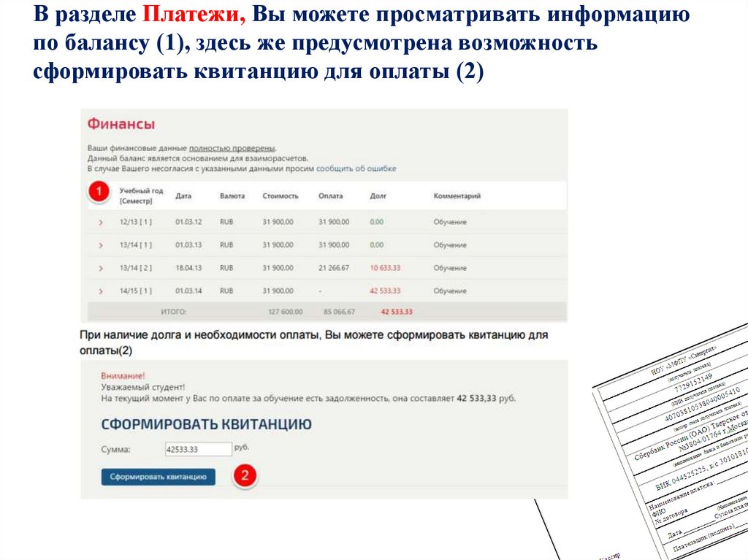Open the 'полностью проверены' link
The image size is (748, 560).
(232, 148)
